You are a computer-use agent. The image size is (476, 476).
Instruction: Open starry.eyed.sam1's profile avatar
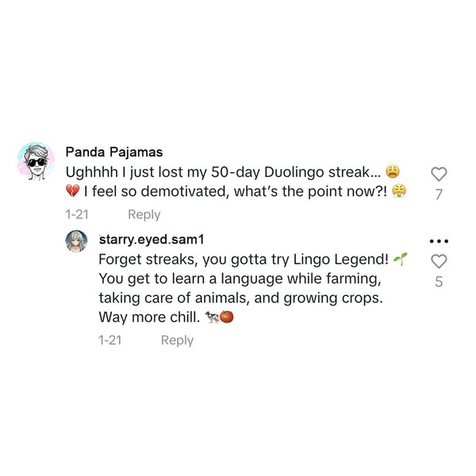[x=76, y=241]
